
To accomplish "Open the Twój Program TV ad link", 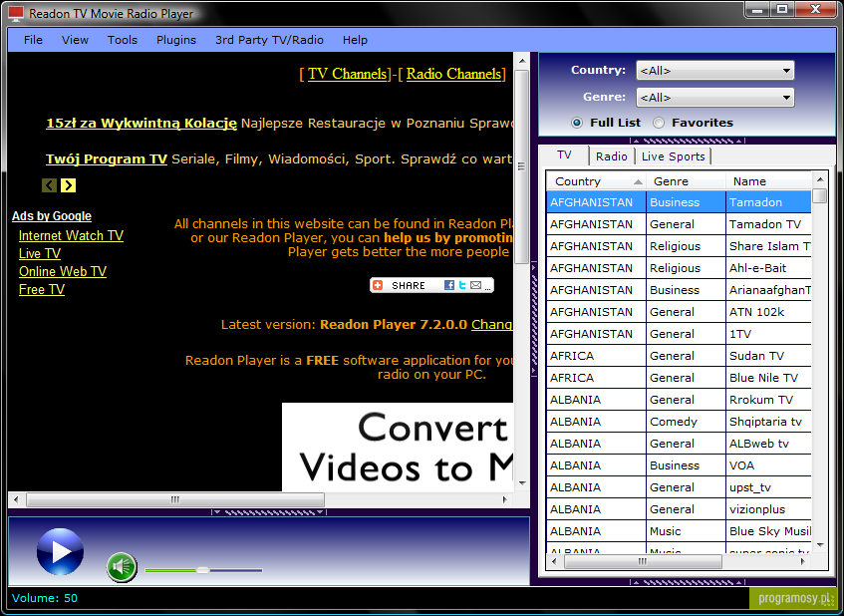I will pyautogui.click(x=107, y=159).
